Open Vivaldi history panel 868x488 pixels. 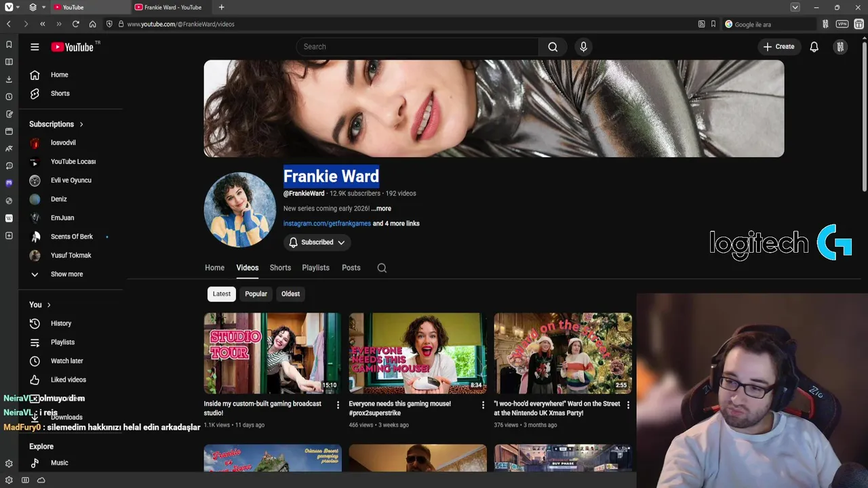[9, 97]
